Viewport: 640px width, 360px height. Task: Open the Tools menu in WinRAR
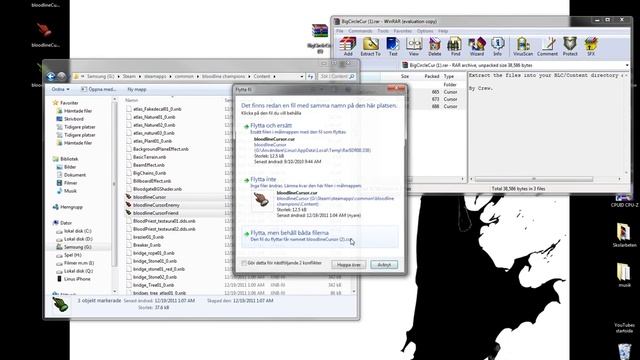(x=383, y=31)
